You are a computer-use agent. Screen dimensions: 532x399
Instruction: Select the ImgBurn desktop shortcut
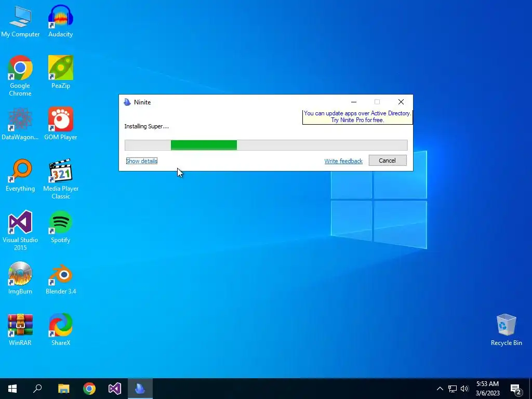[20, 278]
